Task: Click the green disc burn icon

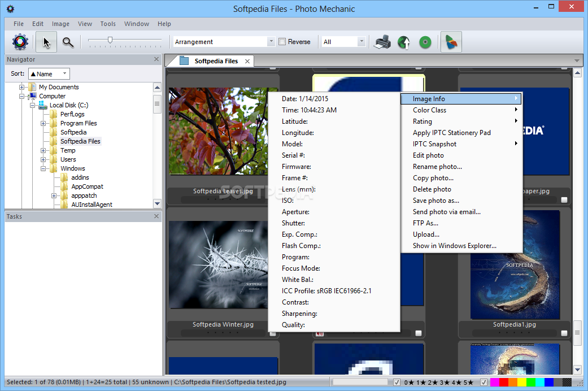Action: point(425,42)
